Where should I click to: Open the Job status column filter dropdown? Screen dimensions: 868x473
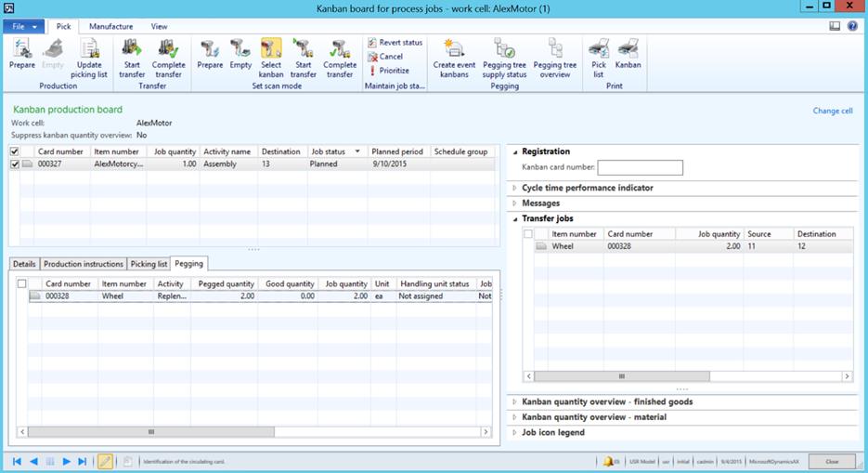[357, 151]
